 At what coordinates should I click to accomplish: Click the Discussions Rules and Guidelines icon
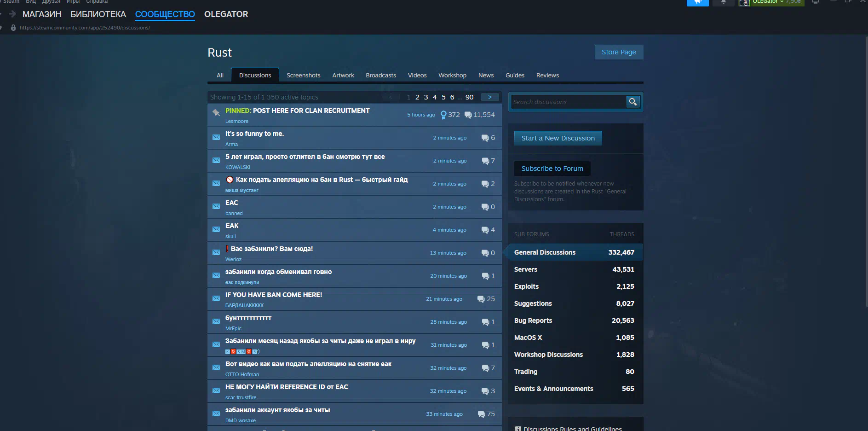(518, 429)
